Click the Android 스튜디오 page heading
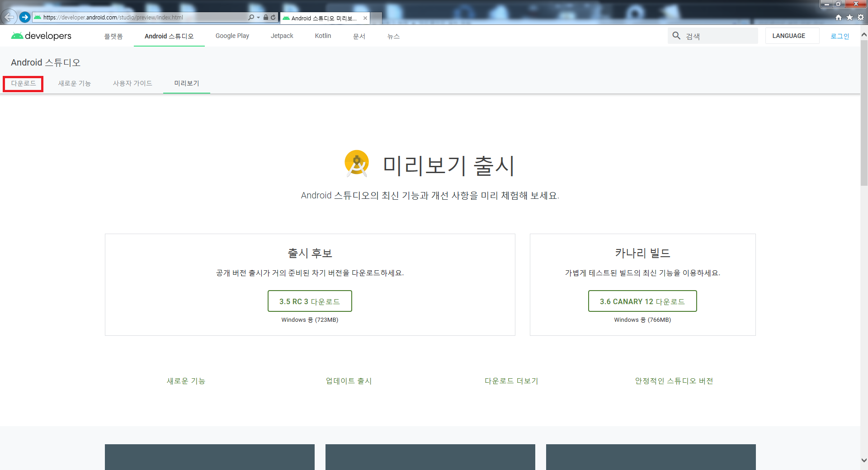Image resolution: width=868 pixels, height=470 pixels. click(46, 62)
